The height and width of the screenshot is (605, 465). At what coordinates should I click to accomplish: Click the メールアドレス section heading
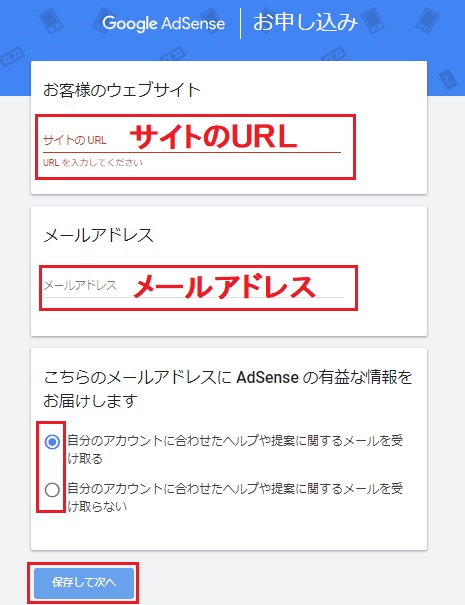click(98, 235)
